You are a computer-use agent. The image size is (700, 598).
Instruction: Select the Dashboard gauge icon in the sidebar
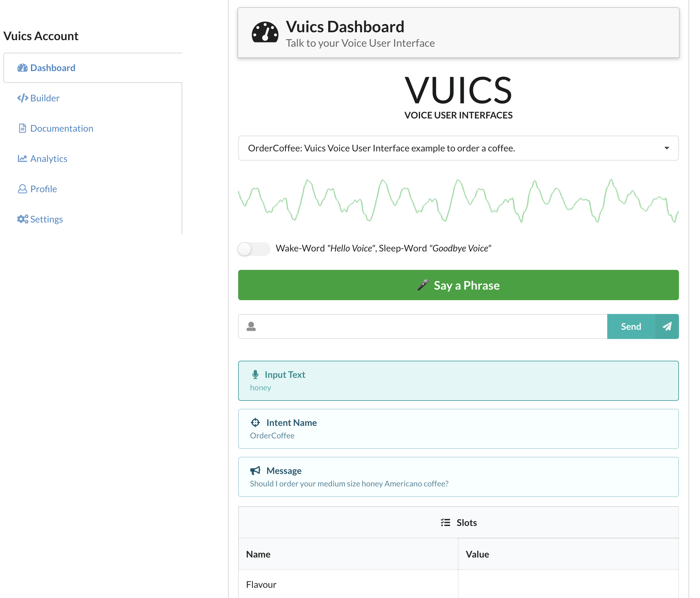[x=22, y=67]
